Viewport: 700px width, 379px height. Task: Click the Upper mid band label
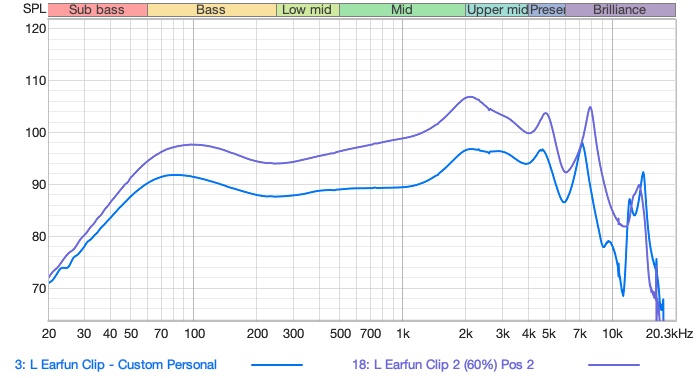497,10
